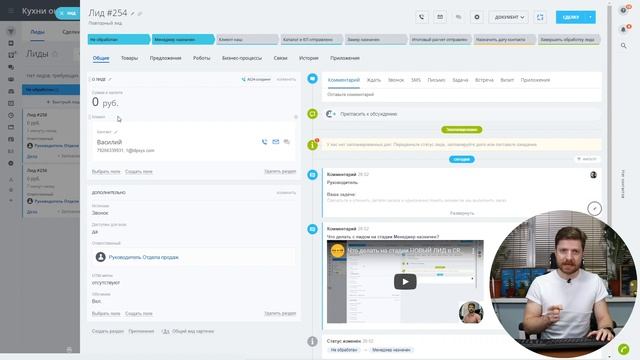The width and height of the screenshot is (640, 360).
Task: Open Руководитель Отдела продаж responsible link
Action: tap(144, 257)
